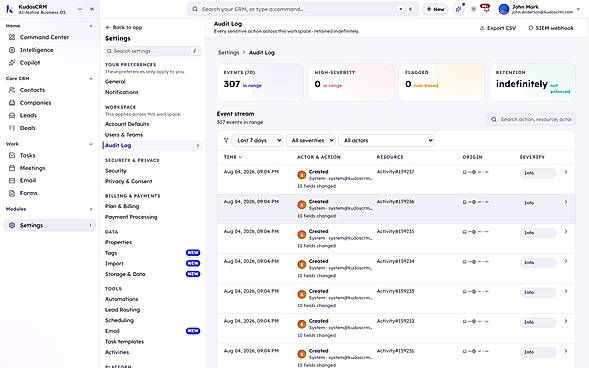This screenshot has height=368, width=589.
Task: Open Command Center from sidebar
Action: tap(44, 37)
